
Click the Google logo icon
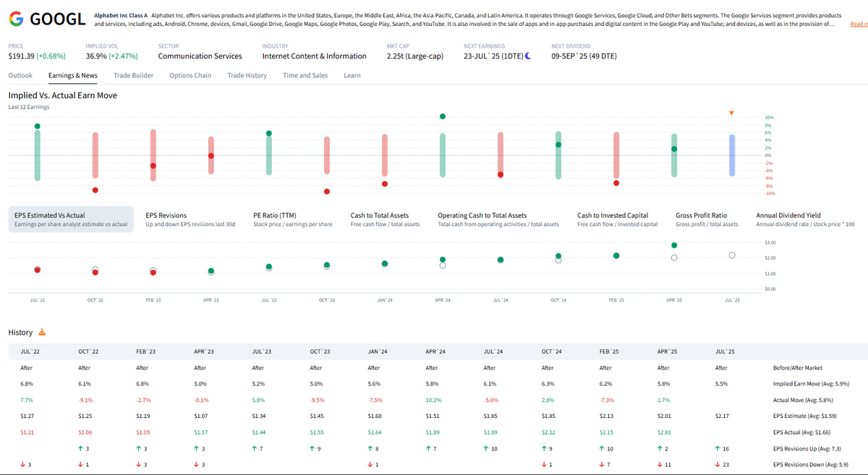[16, 18]
